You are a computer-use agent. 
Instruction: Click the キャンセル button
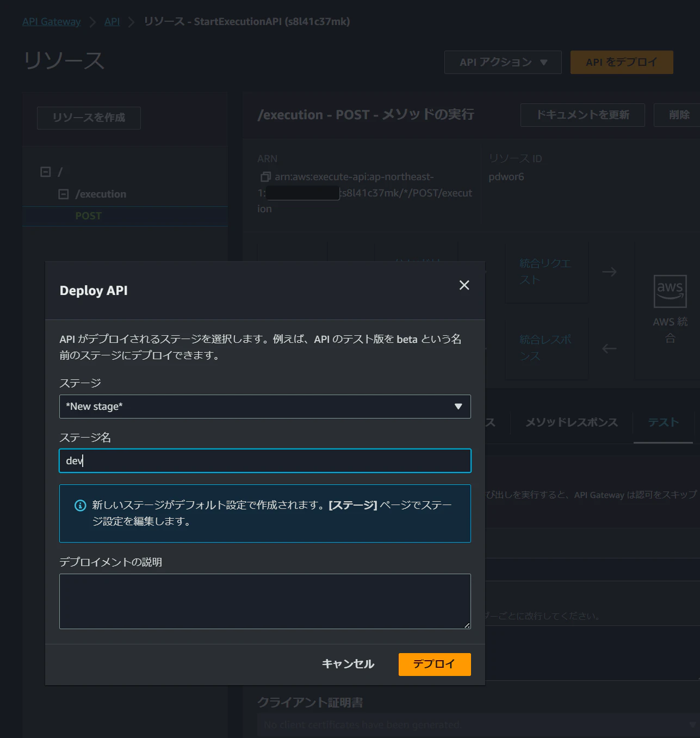click(x=348, y=664)
